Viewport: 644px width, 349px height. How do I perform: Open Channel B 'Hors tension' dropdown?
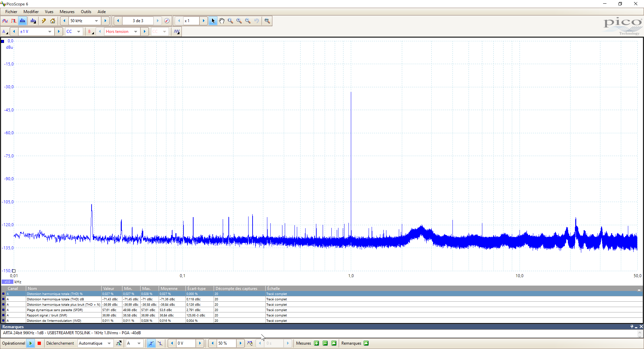tap(136, 32)
